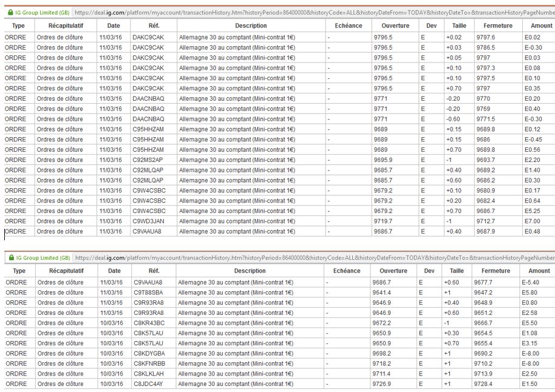This screenshot has width=555, height=392.
Task: Select reference cell C92MS2AP
Action: (x=148, y=160)
